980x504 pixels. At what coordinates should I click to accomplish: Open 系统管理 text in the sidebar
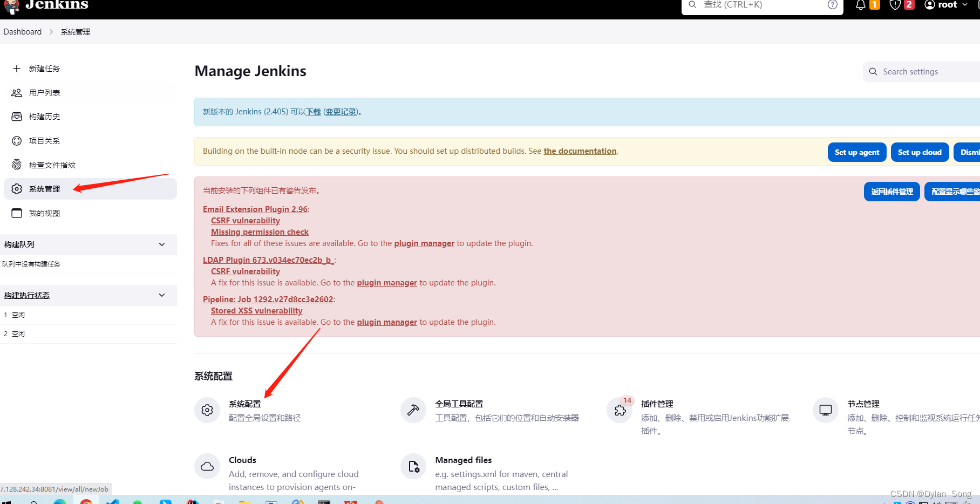pyautogui.click(x=45, y=189)
